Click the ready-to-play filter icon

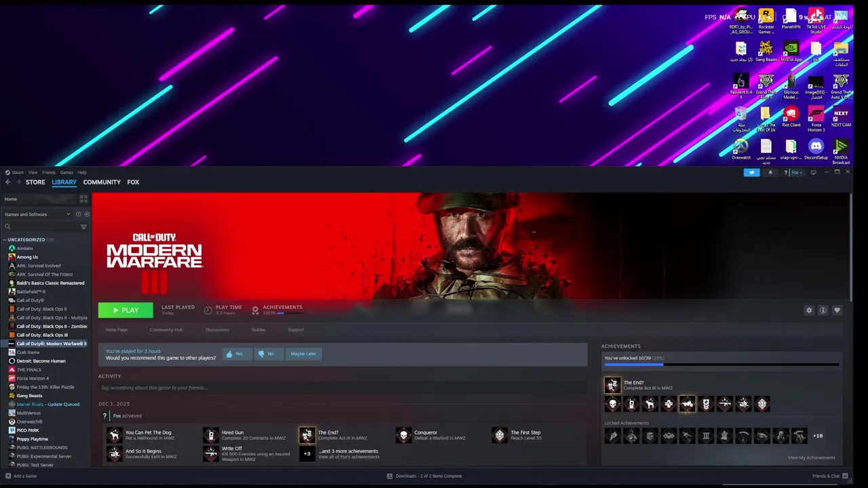coord(86,214)
